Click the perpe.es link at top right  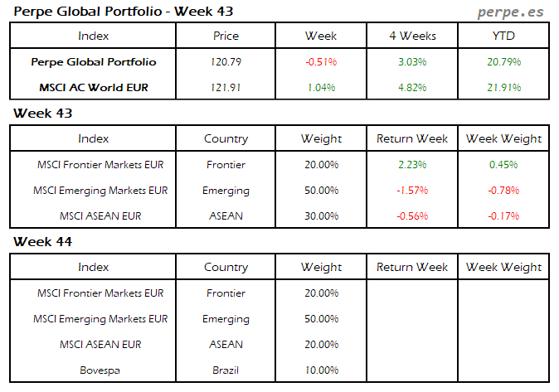coord(509,12)
